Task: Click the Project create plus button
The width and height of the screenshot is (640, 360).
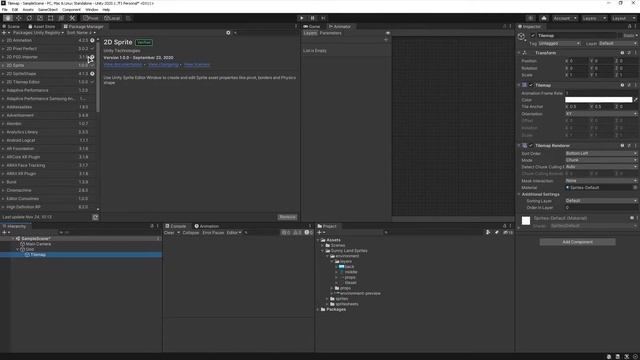Action: click(320, 233)
